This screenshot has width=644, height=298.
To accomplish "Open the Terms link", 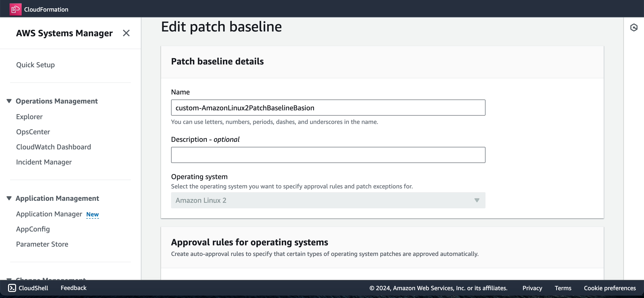I will pyautogui.click(x=563, y=288).
